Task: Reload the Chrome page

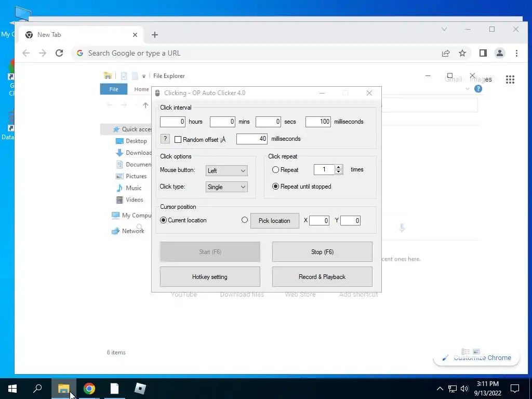Action: tap(59, 53)
